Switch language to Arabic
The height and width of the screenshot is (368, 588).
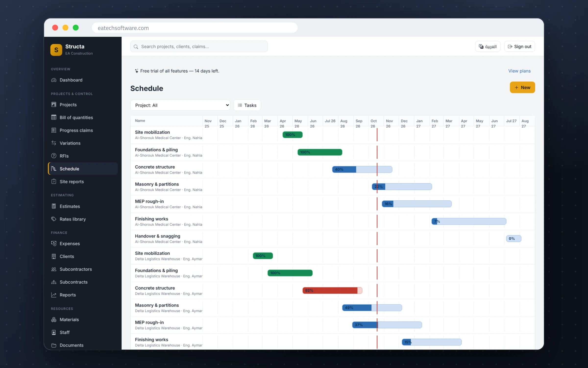pyautogui.click(x=488, y=47)
